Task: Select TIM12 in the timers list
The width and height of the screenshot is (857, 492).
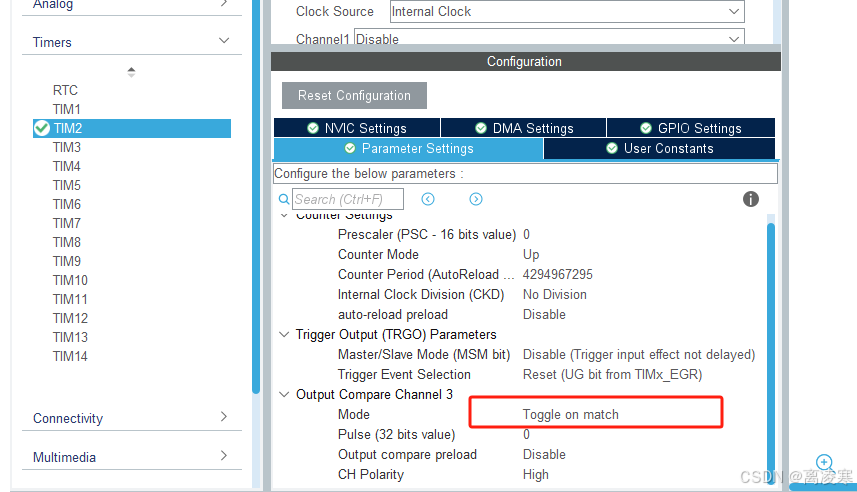Action: (70, 318)
